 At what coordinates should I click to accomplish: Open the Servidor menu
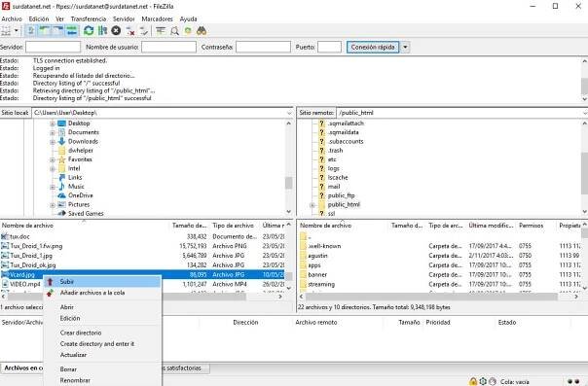click(124, 18)
